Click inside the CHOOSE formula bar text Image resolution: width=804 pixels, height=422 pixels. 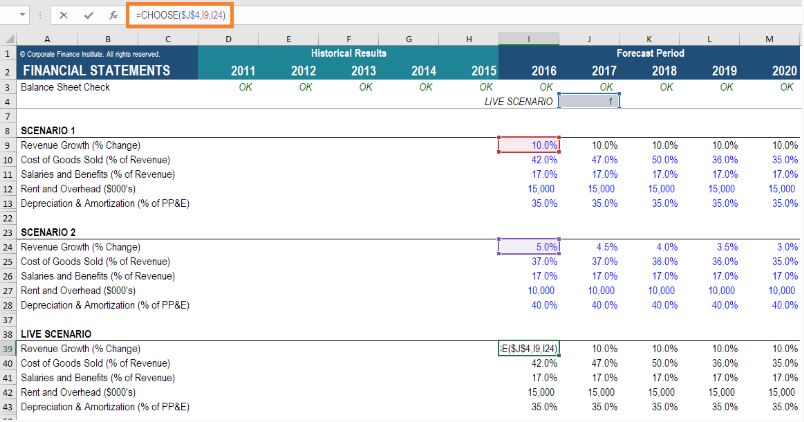point(180,15)
